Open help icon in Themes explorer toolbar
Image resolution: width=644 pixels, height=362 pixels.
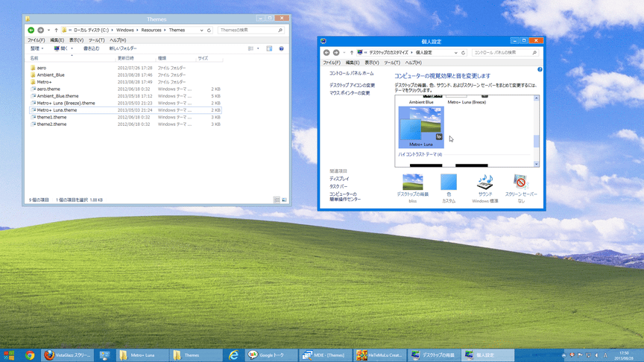tap(281, 48)
